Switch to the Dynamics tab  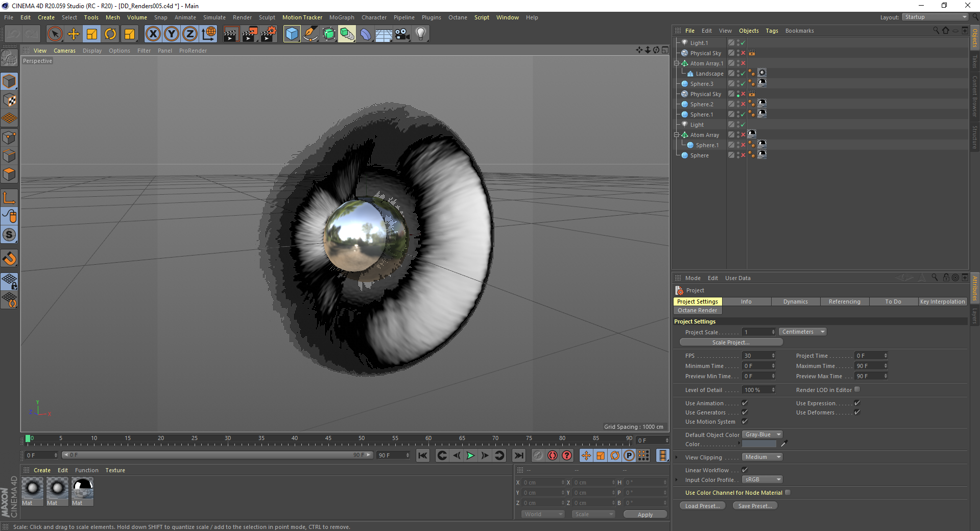(x=795, y=302)
